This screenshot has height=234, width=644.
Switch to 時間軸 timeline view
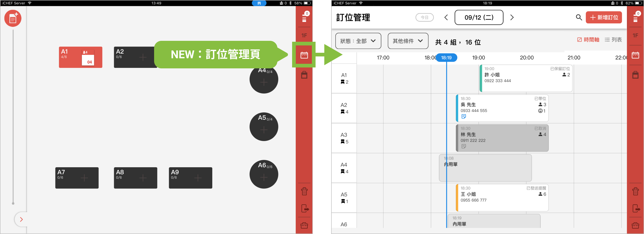[588, 40]
